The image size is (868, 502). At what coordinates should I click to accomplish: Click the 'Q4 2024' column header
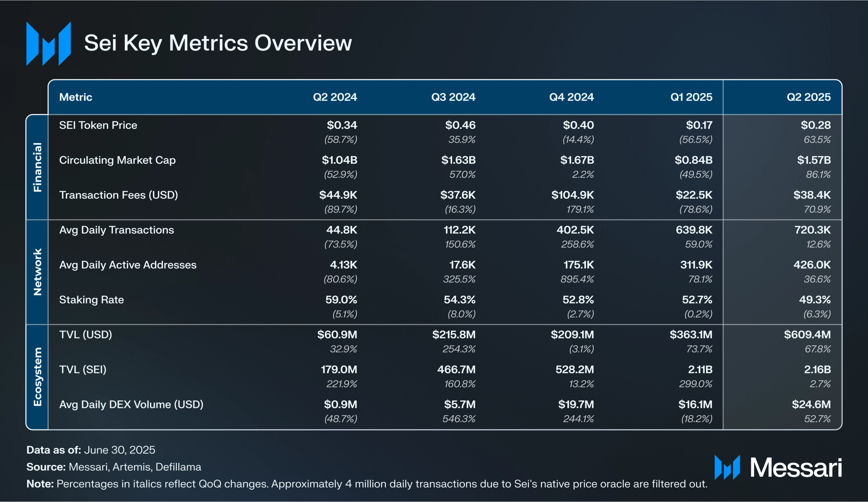coord(572,97)
